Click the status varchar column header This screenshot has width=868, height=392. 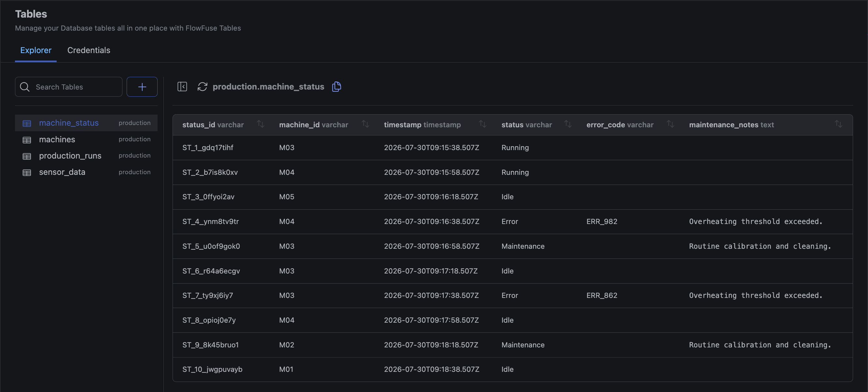[526, 125]
